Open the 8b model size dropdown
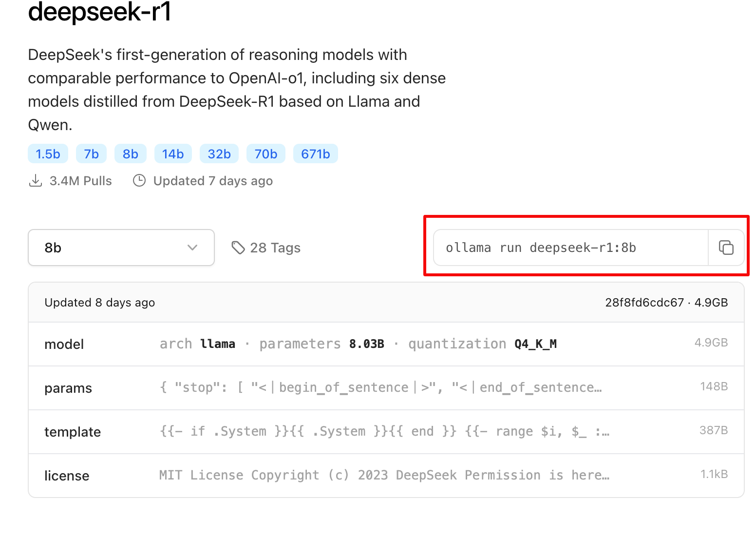This screenshot has width=756, height=537. point(121,248)
